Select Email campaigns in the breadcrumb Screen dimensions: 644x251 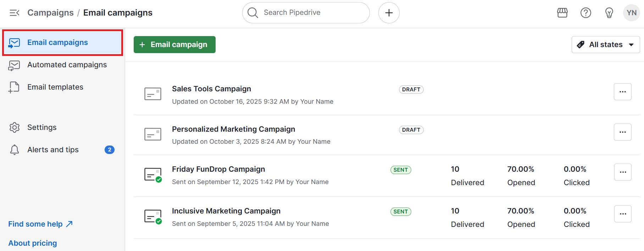click(x=118, y=12)
